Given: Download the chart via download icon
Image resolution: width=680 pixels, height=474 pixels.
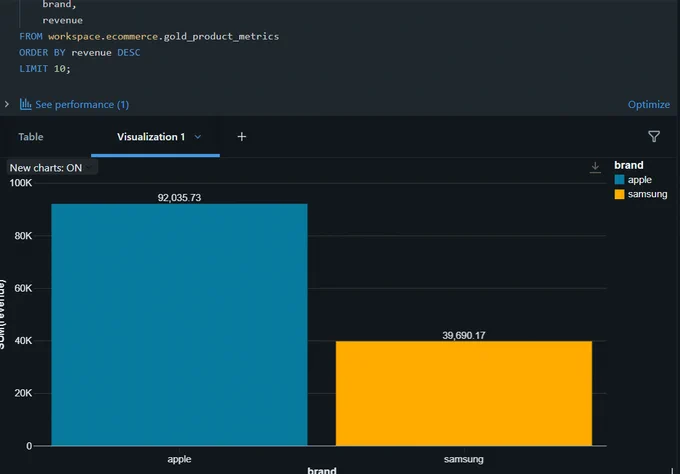Looking at the screenshot, I should 595,167.
